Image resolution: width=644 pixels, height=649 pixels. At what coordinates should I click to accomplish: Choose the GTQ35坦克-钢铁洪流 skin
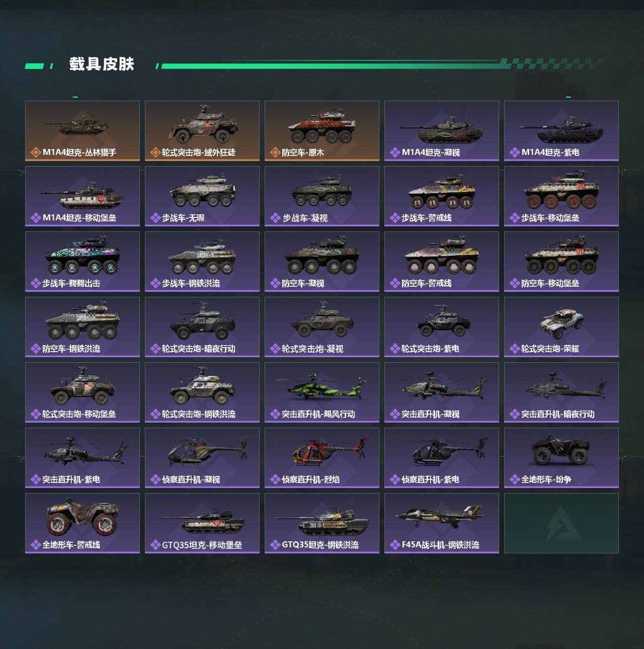[x=322, y=523]
